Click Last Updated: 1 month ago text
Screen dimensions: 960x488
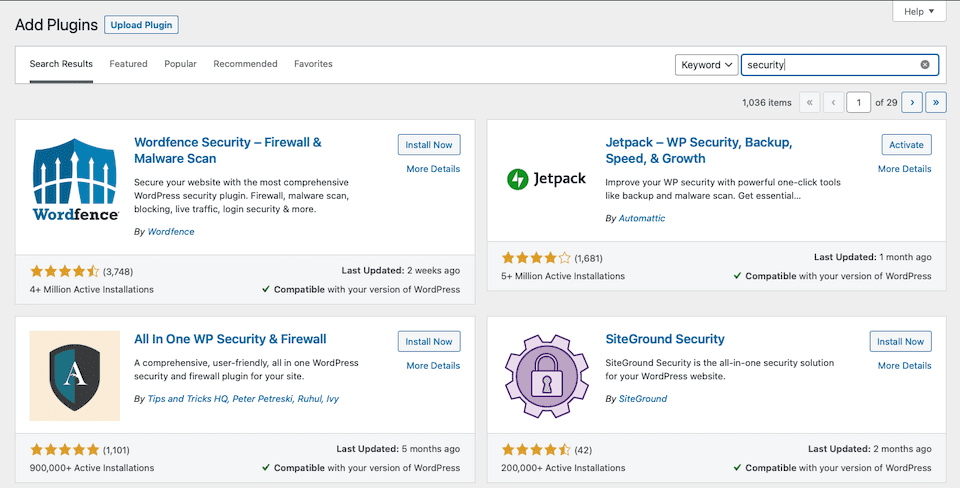(x=872, y=257)
